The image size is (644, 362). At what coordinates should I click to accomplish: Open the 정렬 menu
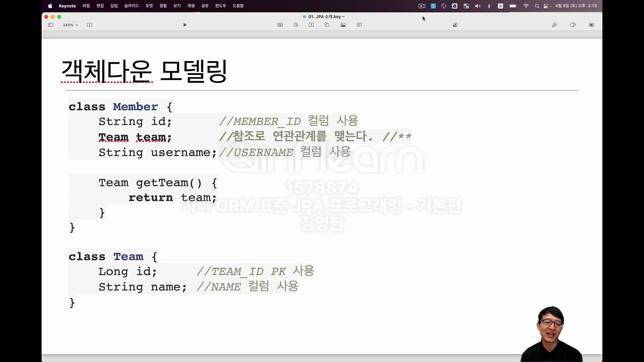pyautogui.click(x=163, y=6)
